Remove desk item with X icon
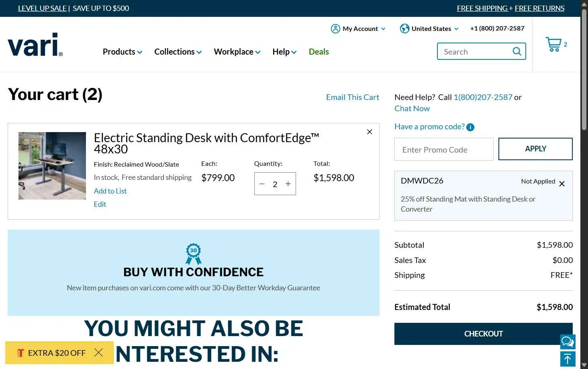This screenshot has height=369, width=588. coord(370,132)
